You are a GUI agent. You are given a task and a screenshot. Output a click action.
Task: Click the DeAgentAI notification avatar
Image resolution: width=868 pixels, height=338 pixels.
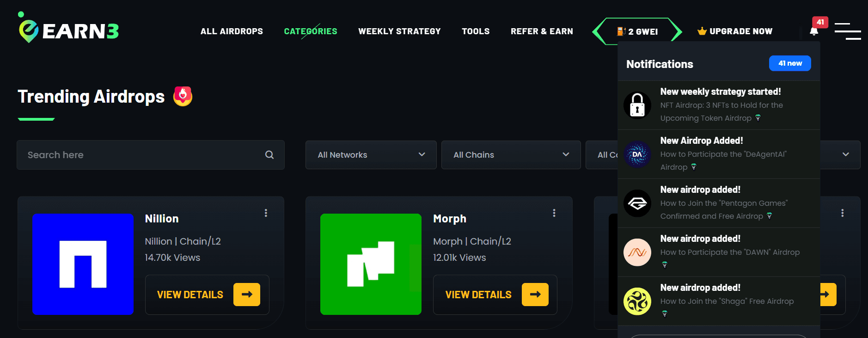pyautogui.click(x=637, y=154)
